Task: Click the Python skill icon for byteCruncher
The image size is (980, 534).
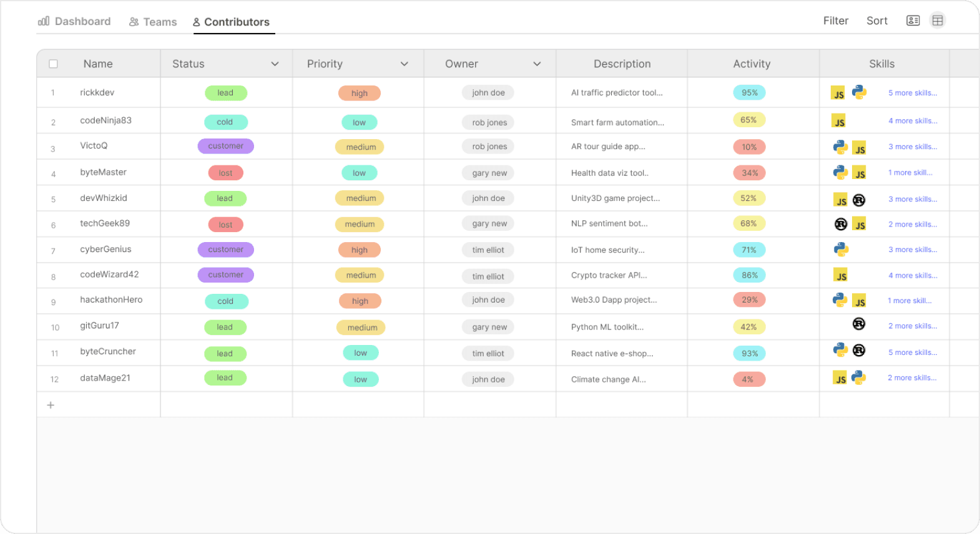Action: pos(840,350)
